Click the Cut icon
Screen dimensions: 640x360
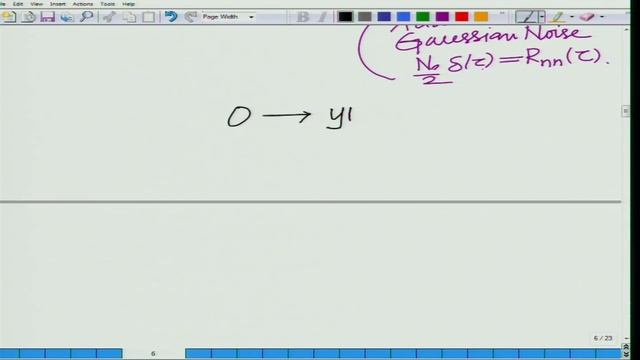click(x=109, y=17)
